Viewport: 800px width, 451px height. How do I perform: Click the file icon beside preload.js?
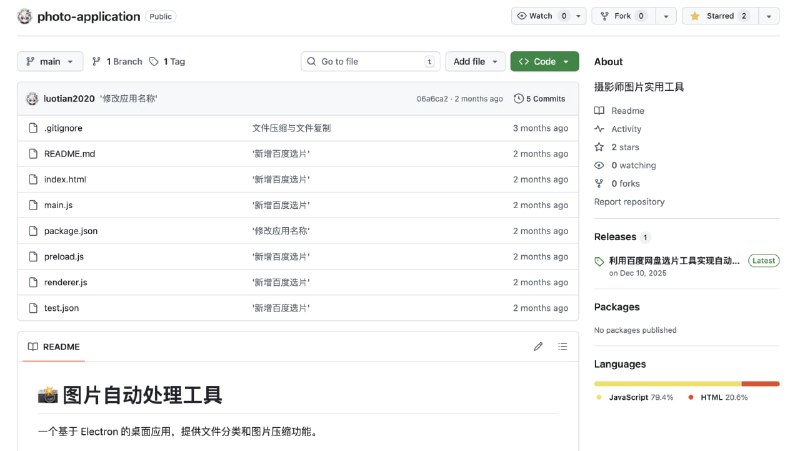click(33, 257)
